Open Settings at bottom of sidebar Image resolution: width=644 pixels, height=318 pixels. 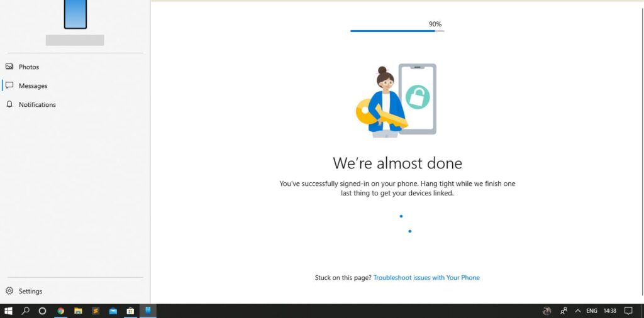(30, 292)
